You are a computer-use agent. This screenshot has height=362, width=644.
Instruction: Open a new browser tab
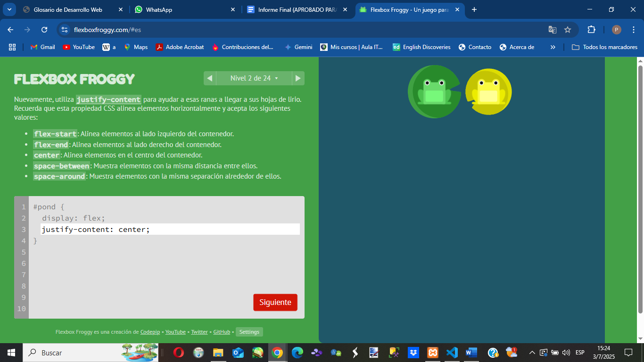point(474,9)
